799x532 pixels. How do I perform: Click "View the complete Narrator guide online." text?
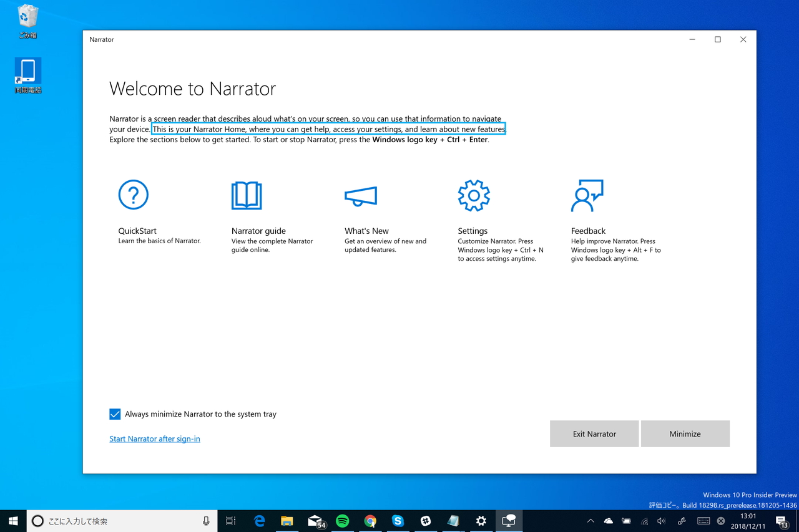click(x=272, y=246)
